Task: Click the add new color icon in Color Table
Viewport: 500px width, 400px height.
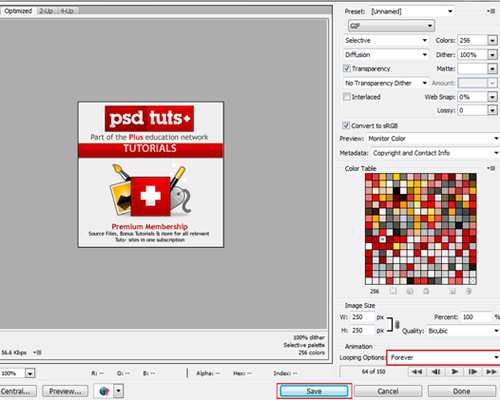Action: tap(452, 291)
